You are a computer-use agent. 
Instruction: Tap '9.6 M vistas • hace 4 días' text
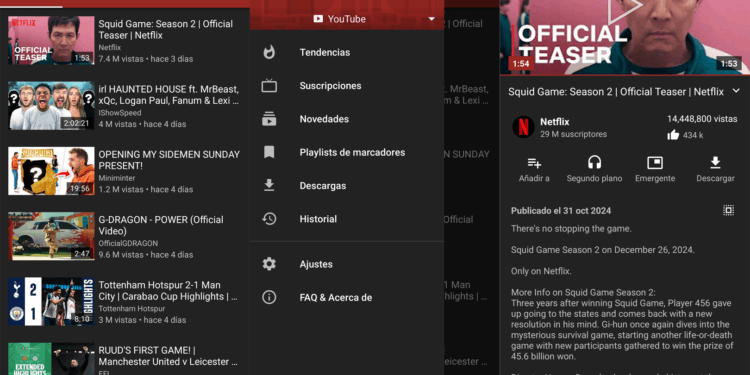[x=146, y=254]
